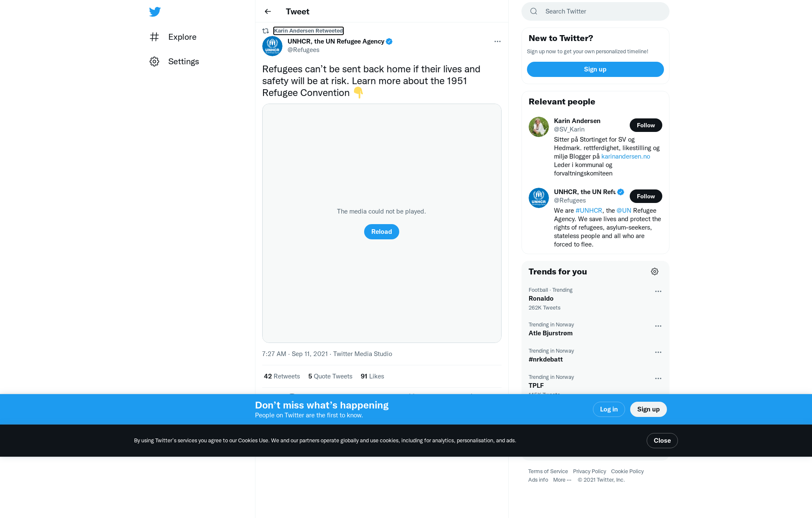Open the karinandersen.no link
Image resolution: width=812 pixels, height=518 pixels.
pos(625,156)
